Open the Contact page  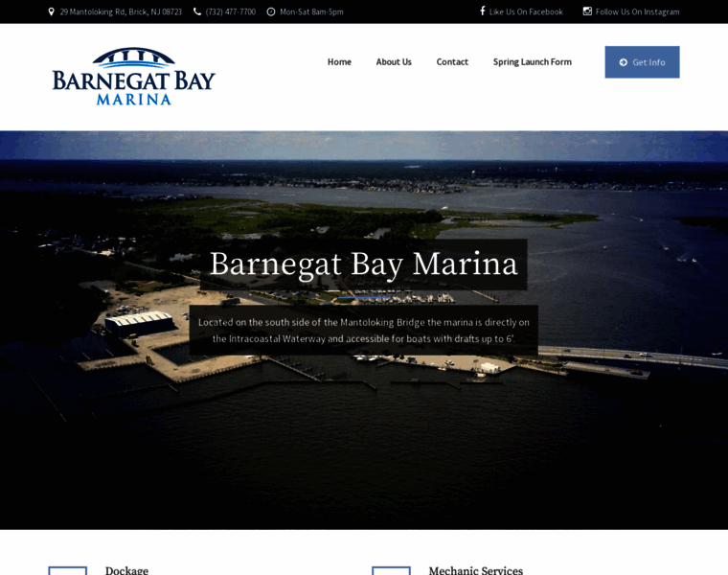pos(452,61)
